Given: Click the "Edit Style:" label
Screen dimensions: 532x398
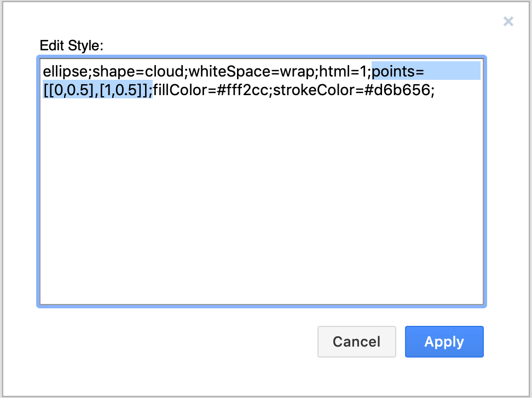Looking at the screenshot, I should coord(71,45).
